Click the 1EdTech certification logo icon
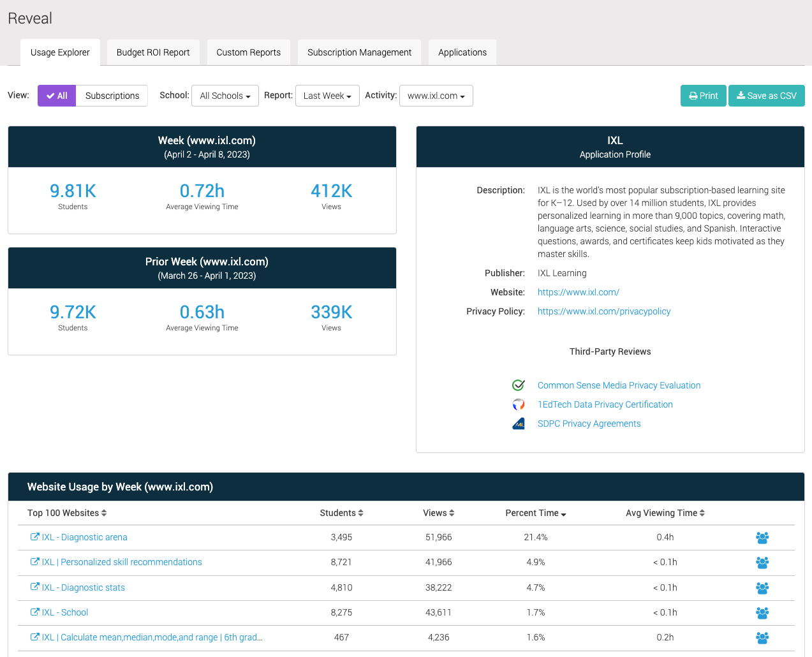The height and width of the screenshot is (657, 812). [x=519, y=404]
